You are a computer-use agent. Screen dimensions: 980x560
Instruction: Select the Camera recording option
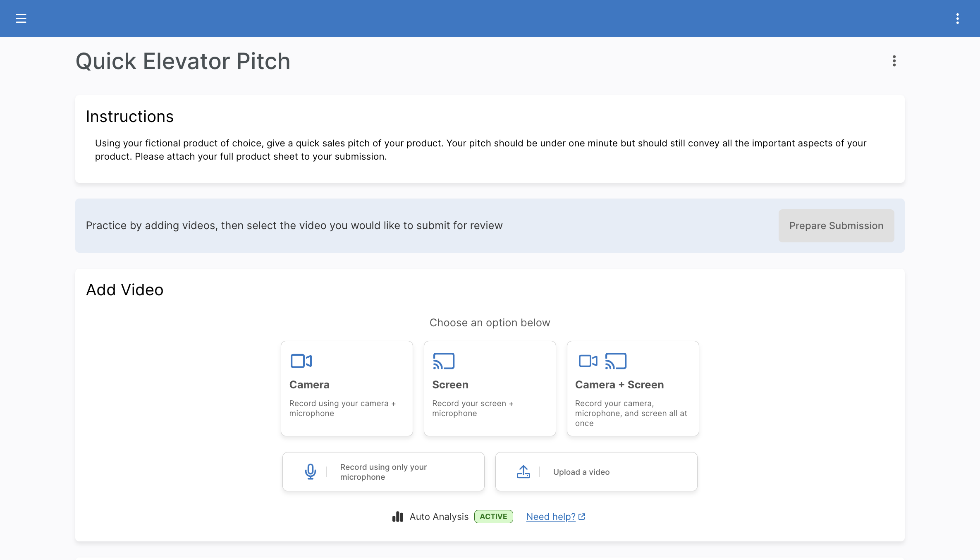tap(347, 388)
